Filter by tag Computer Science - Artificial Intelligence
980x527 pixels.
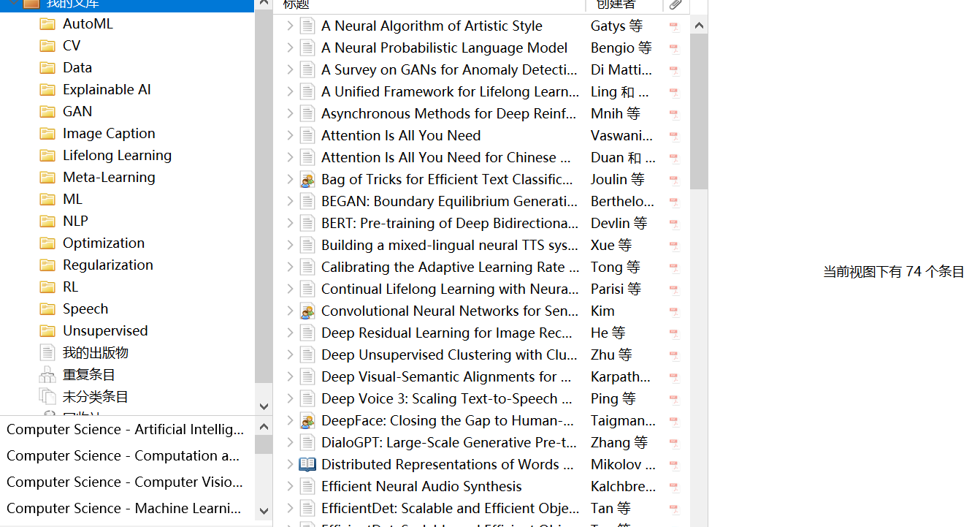click(125, 429)
